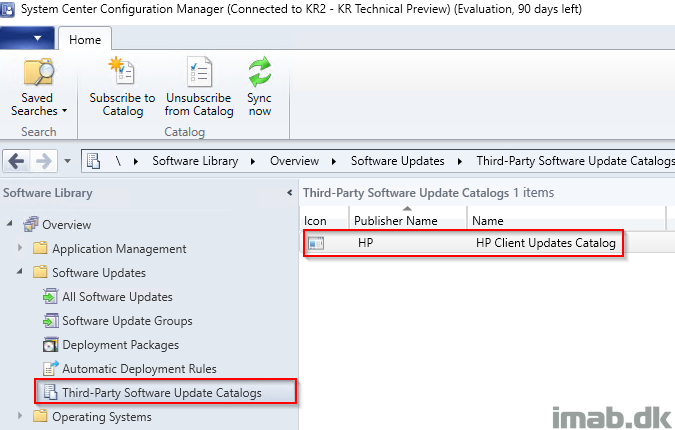675x430 pixels.
Task: Open the Saved Searches dropdown
Action: tap(38, 88)
